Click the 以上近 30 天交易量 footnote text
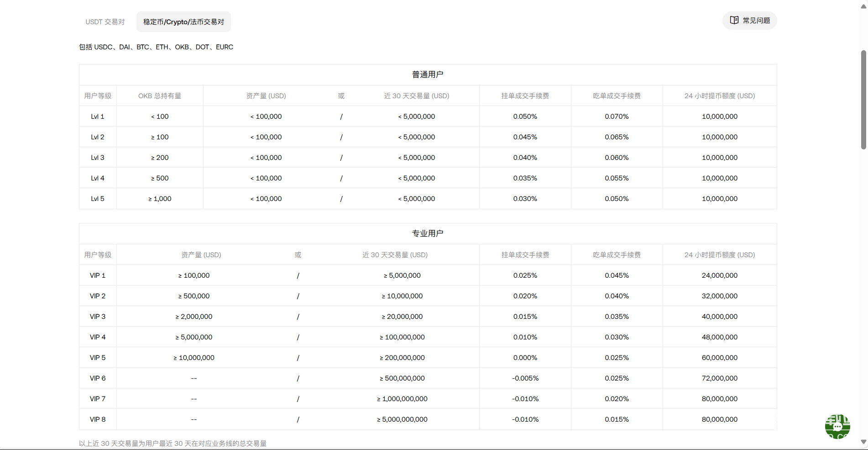868x450 pixels. pos(173,444)
